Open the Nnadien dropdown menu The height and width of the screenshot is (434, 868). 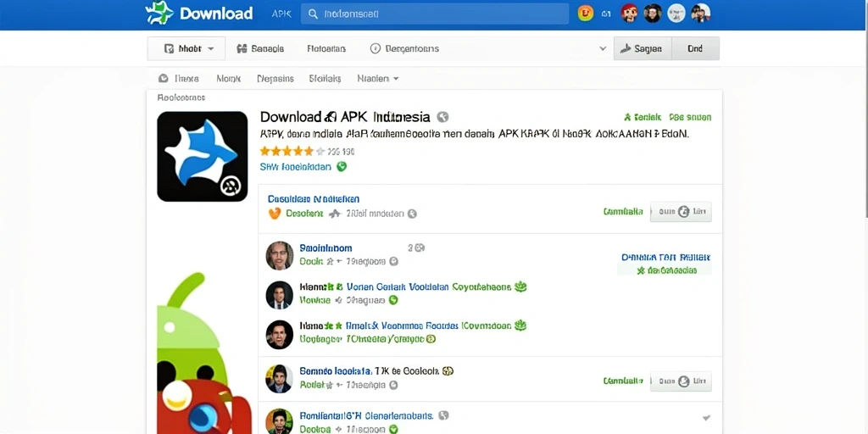click(x=378, y=79)
